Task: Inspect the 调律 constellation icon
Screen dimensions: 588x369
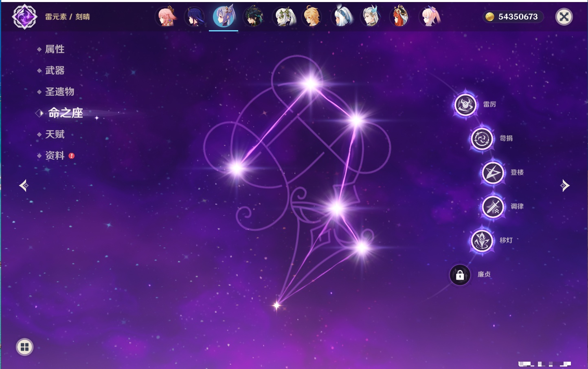Action: (x=493, y=207)
